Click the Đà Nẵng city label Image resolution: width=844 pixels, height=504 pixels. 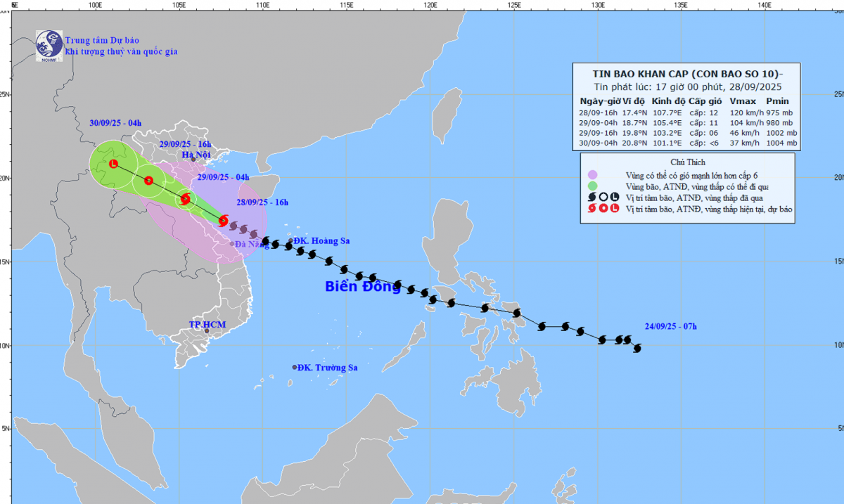251,244
